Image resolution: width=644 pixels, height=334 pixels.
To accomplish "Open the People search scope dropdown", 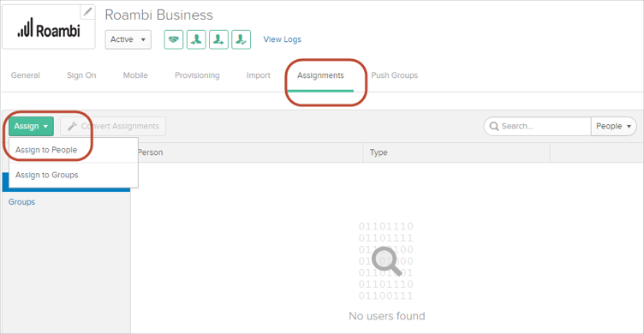I will click(614, 126).
